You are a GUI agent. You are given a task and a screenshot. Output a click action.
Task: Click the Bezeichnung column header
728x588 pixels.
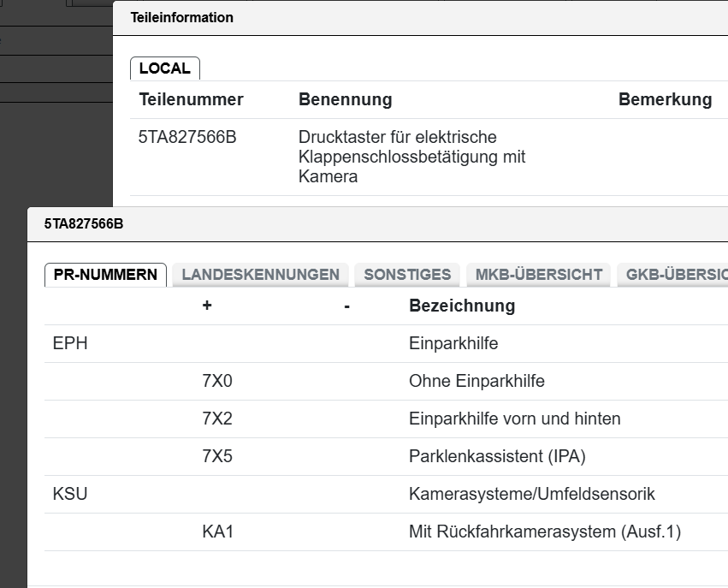click(462, 306)
